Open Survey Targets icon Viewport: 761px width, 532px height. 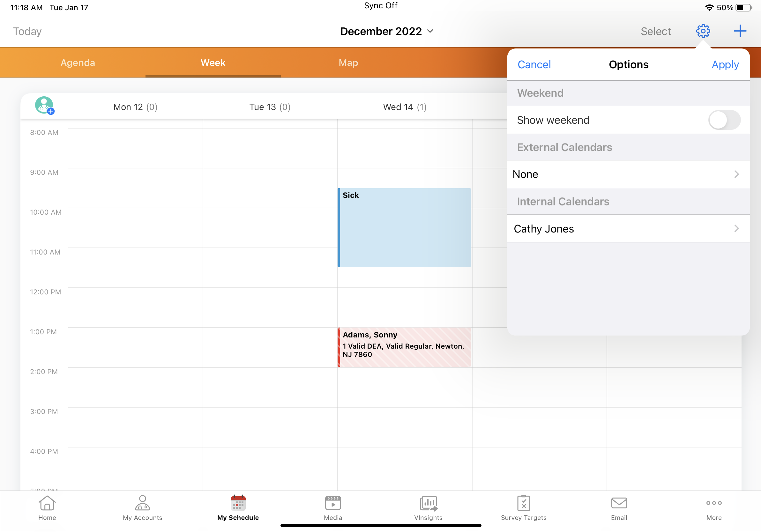pos(524,507)
